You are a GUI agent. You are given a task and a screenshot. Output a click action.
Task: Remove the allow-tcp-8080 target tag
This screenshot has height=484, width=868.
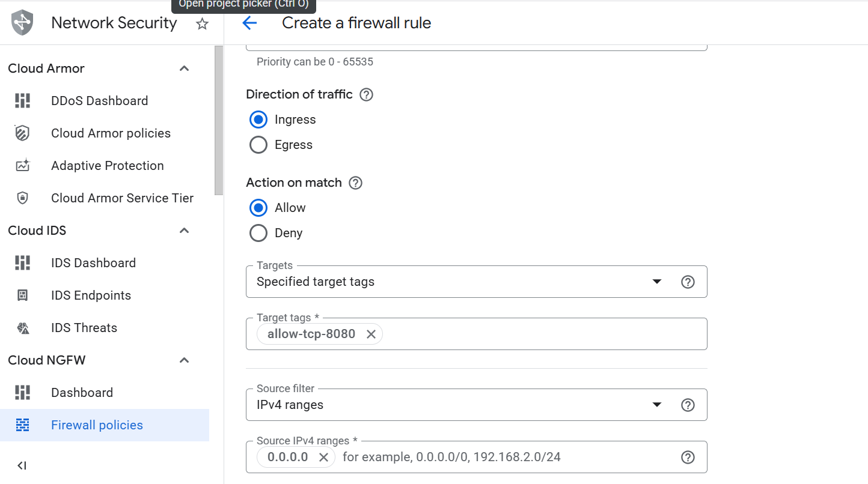371,334
